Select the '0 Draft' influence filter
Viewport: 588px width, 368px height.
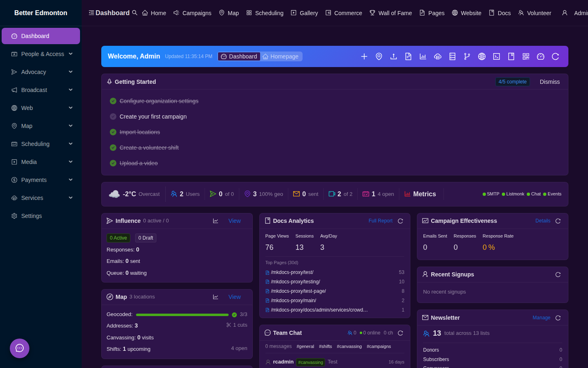tap(146, 238)
